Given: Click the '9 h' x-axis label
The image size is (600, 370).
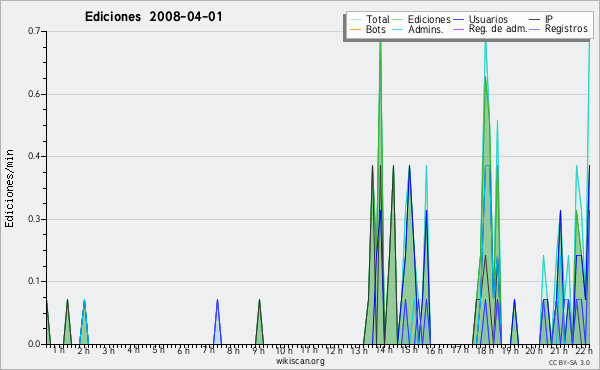Looking at the screenshot, I should coord(258,351).
